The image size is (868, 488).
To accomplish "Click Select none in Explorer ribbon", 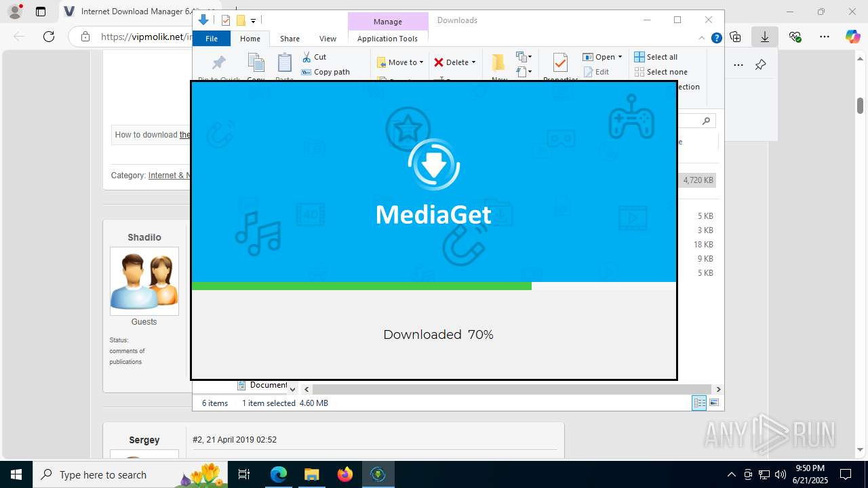I will pos(661,72).
